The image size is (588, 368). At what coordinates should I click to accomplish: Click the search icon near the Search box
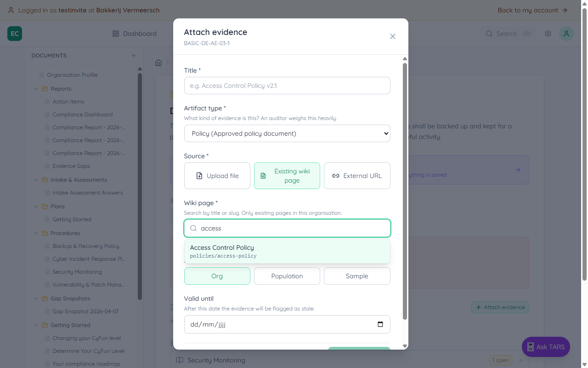click(x=489, y=34)
